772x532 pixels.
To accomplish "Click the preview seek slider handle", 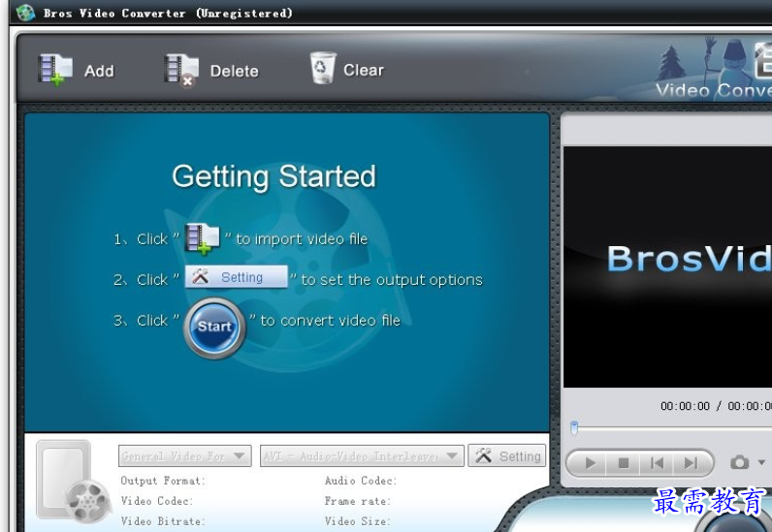I will (574, 427).
